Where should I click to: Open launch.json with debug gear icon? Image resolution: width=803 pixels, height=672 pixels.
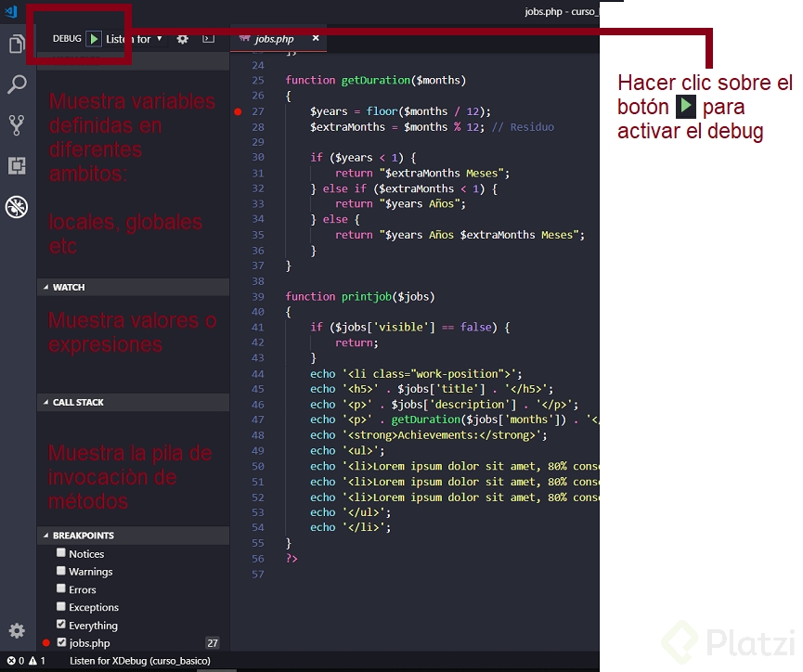[x=182, y=39]
